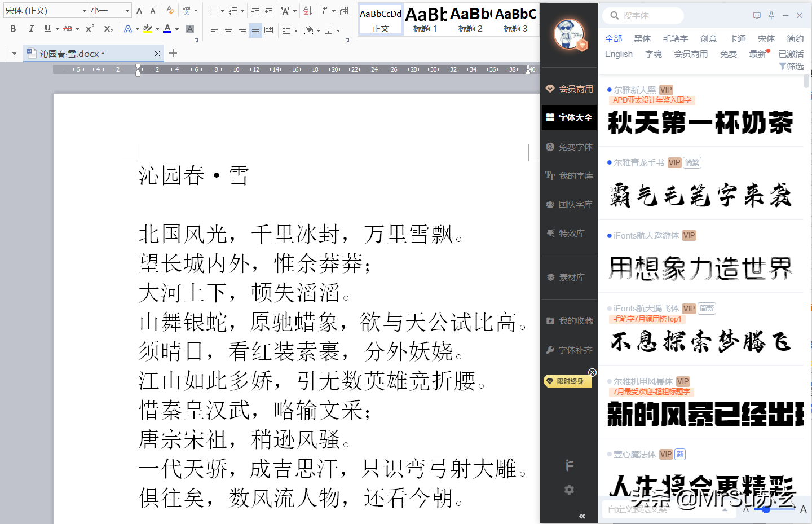Adjust the font preview size slider
This screenshot has width=812, height=524.
point(765,509)
